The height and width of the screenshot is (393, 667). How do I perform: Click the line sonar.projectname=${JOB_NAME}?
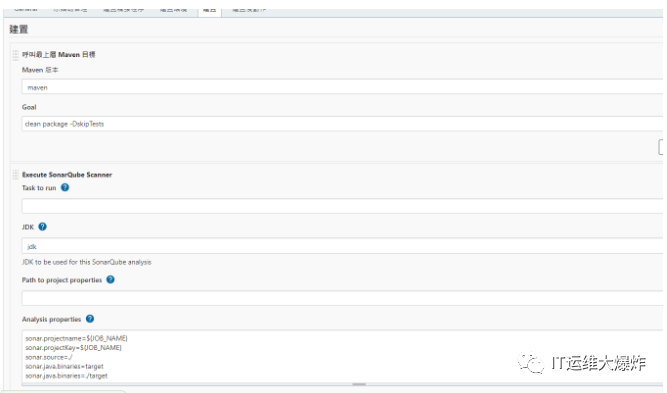(76, 339)
